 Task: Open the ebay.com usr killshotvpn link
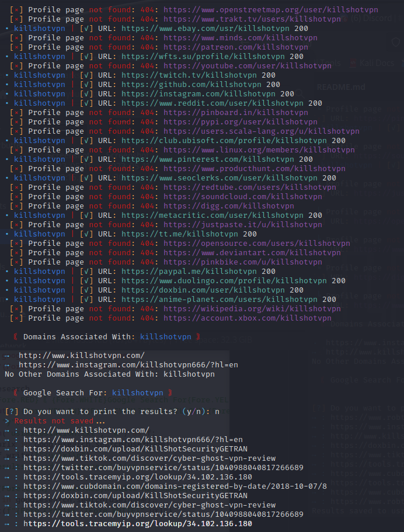[x=206, y=29]
